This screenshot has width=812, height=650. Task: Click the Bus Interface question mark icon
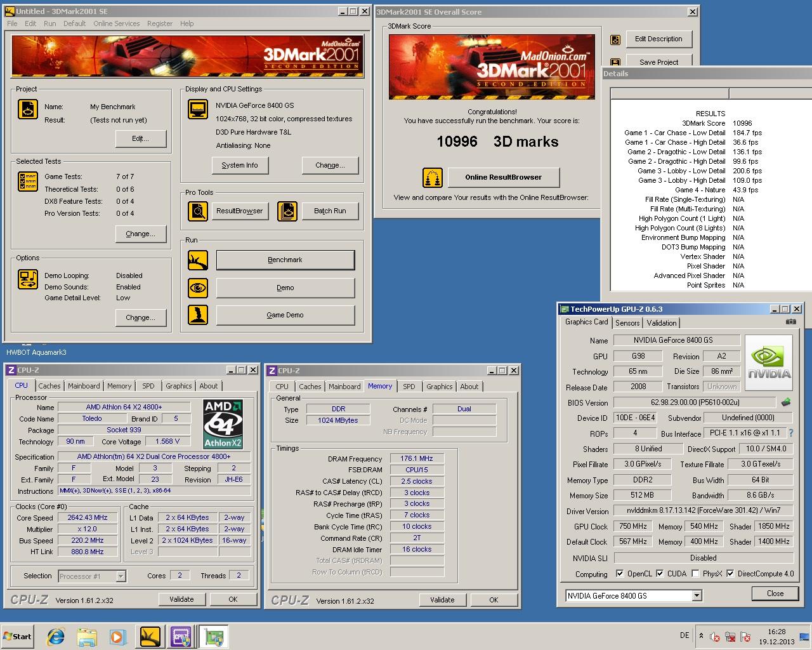coord(790,433)
